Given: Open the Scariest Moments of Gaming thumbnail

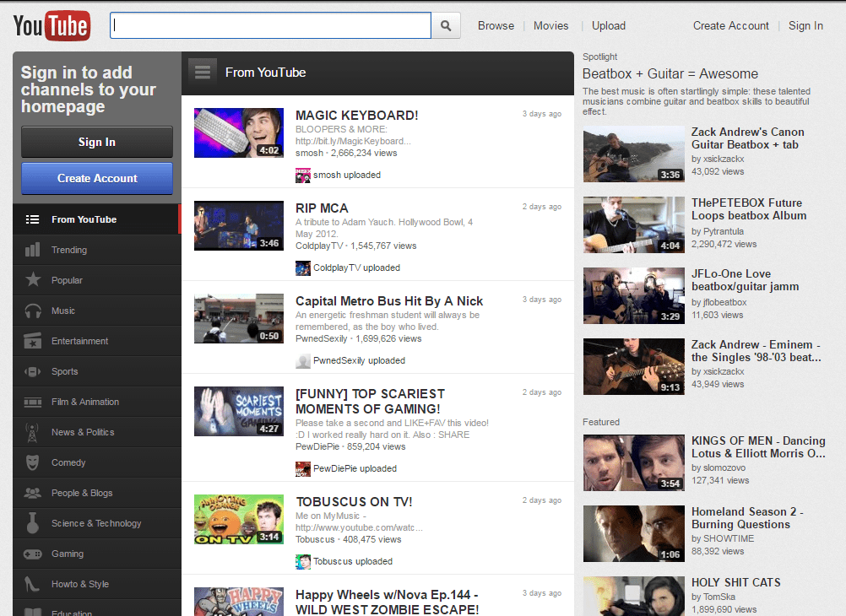Looking at the screenshot, I should 239,411.
